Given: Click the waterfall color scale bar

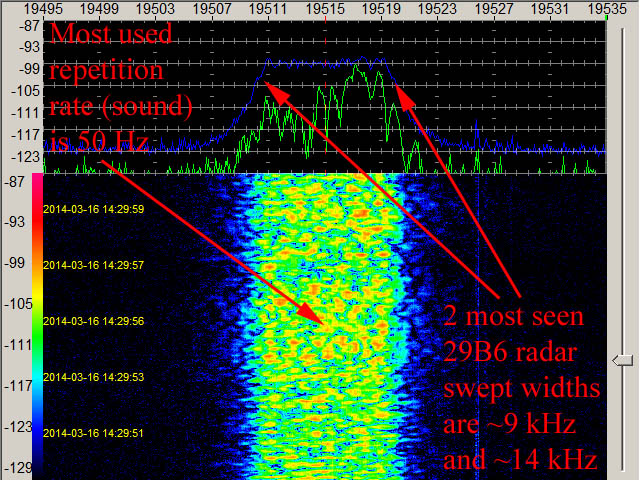Looking at the screenshot, I should [x=38, y=326].
